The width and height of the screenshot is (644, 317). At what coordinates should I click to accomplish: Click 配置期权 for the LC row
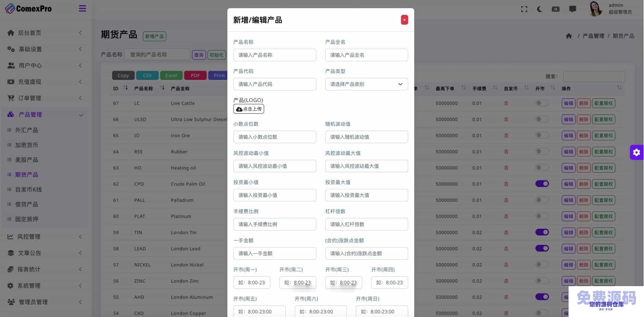point(604,103)
